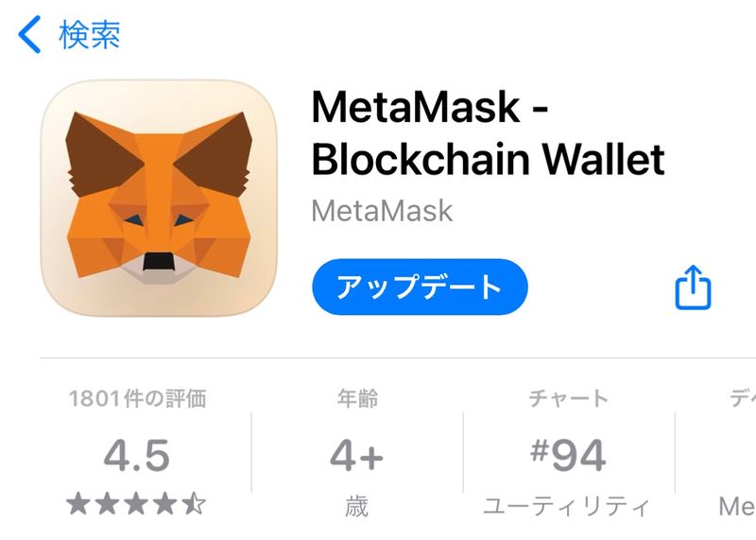
Task: Tap the 1801件の評価 ratings label
Action: 137,398
